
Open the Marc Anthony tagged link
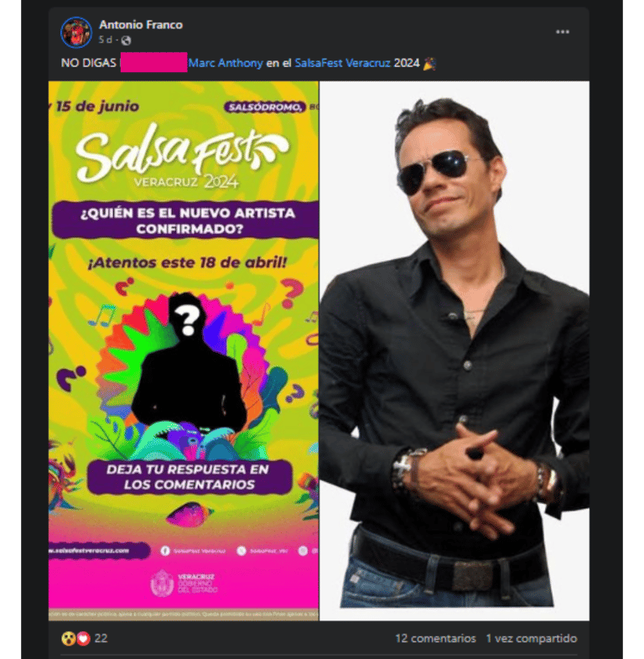(226, 63)
